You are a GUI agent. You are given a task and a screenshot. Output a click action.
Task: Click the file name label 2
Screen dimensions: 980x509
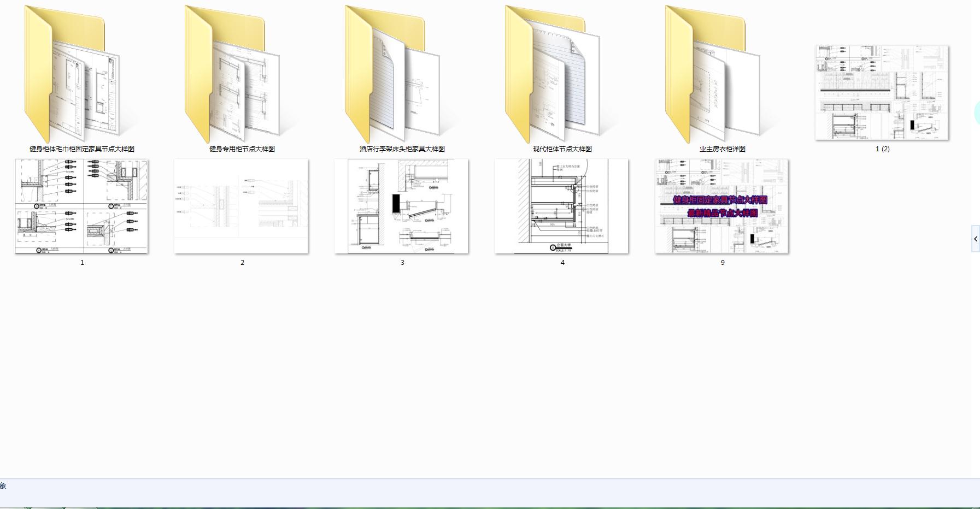coord(242,263)
